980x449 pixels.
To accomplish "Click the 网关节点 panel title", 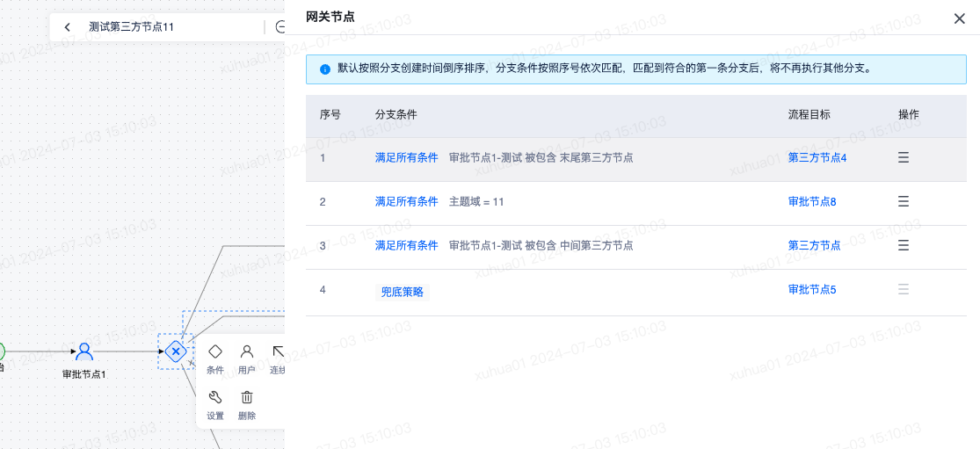I will pos(330,18).
